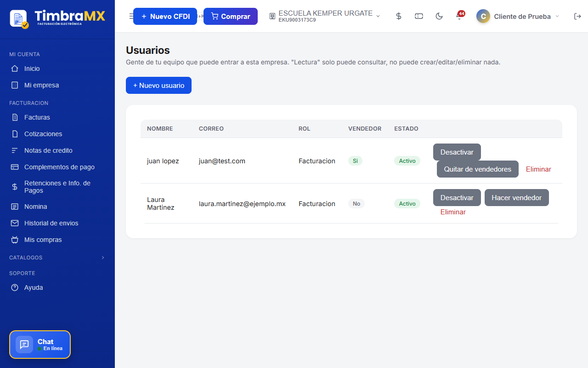This screenshot has height=368, width=588.
Task: Click the Activo badge for juan lopez
Action: 407,161
